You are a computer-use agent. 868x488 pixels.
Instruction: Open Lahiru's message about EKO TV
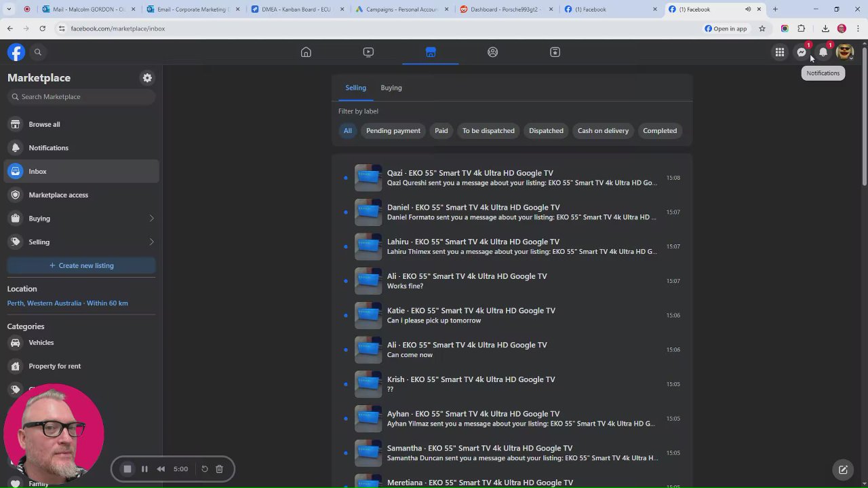(x=512, y=246)
